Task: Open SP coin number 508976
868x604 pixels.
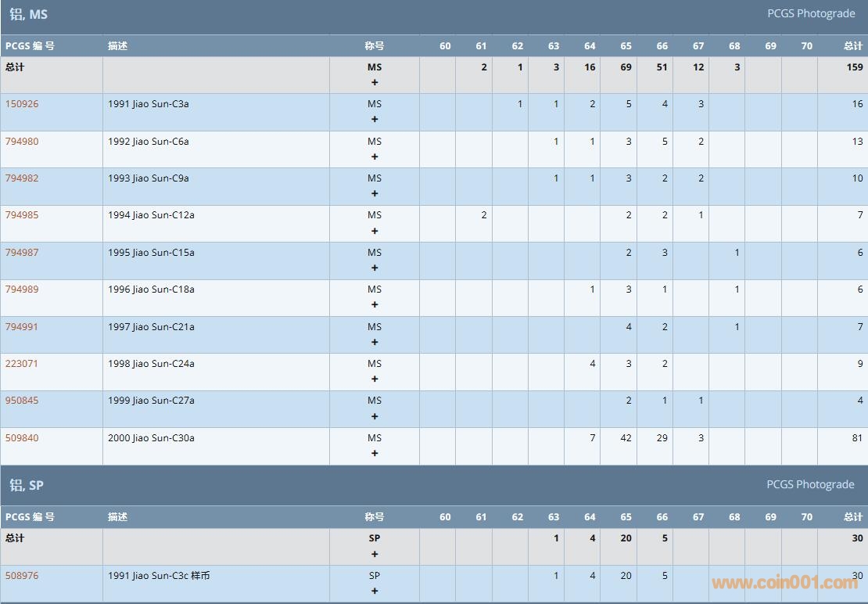Action: [x=22, y=576]
